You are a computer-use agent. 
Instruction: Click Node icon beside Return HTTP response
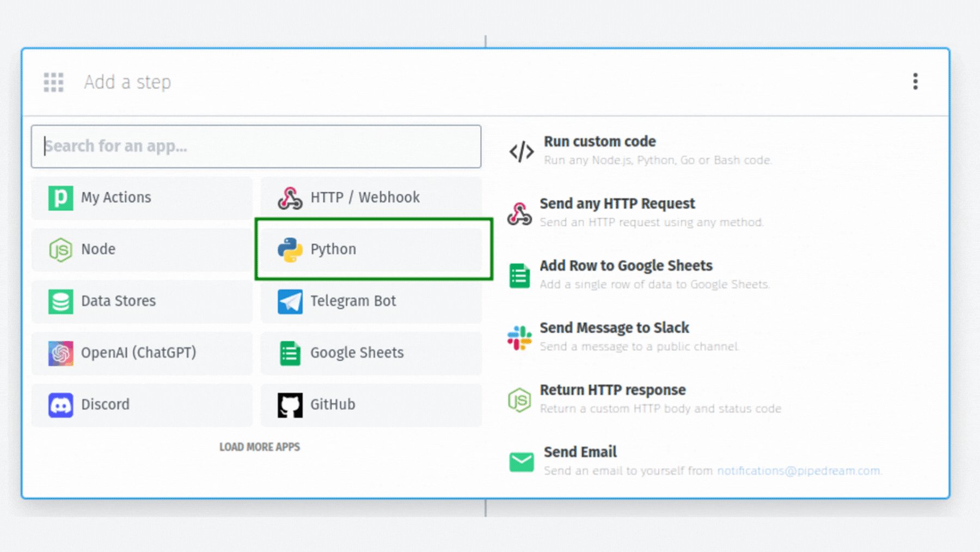pos(519,400)
